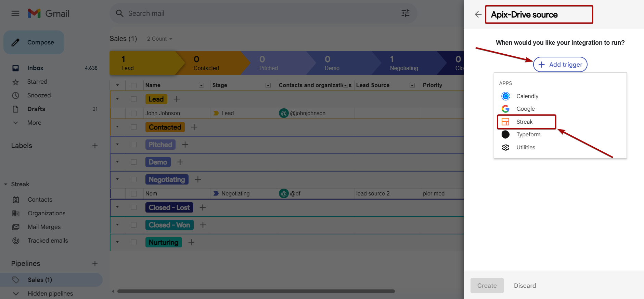Click the Streak Contacts icon
This screenshot has height=299, width=644.
(x=16, y=200)
